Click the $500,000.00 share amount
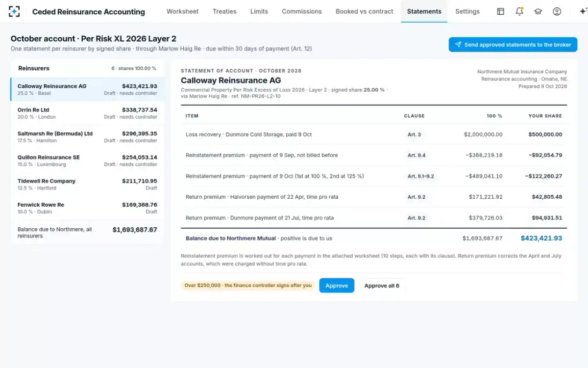This screenshot has width=588, height=368. (545, 134)
